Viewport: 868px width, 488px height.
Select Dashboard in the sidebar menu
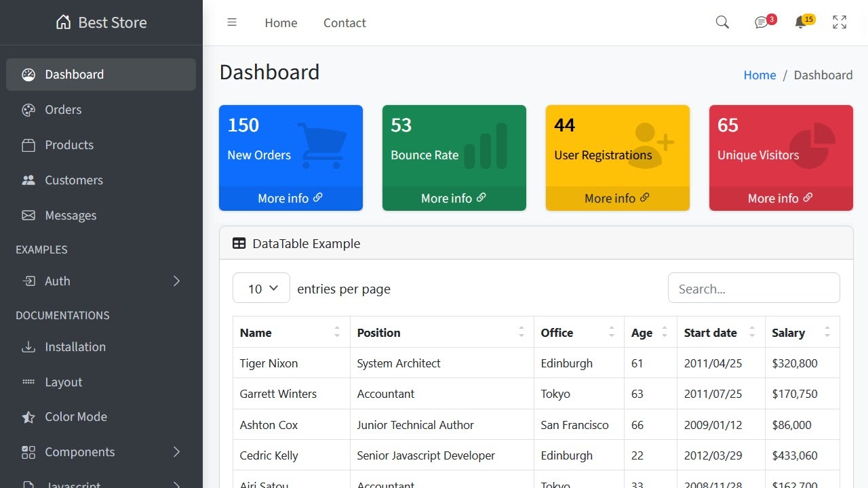[x=101, y=75]
